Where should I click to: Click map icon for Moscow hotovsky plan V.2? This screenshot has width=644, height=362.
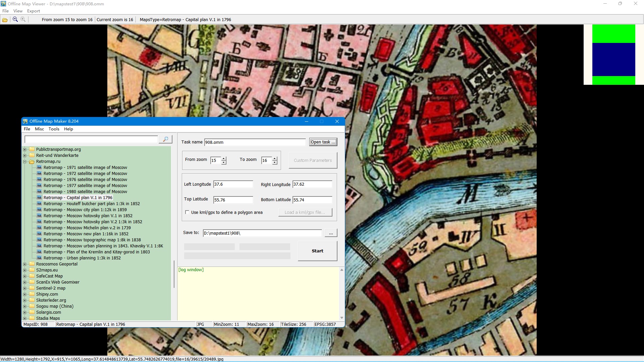point(39,222)
